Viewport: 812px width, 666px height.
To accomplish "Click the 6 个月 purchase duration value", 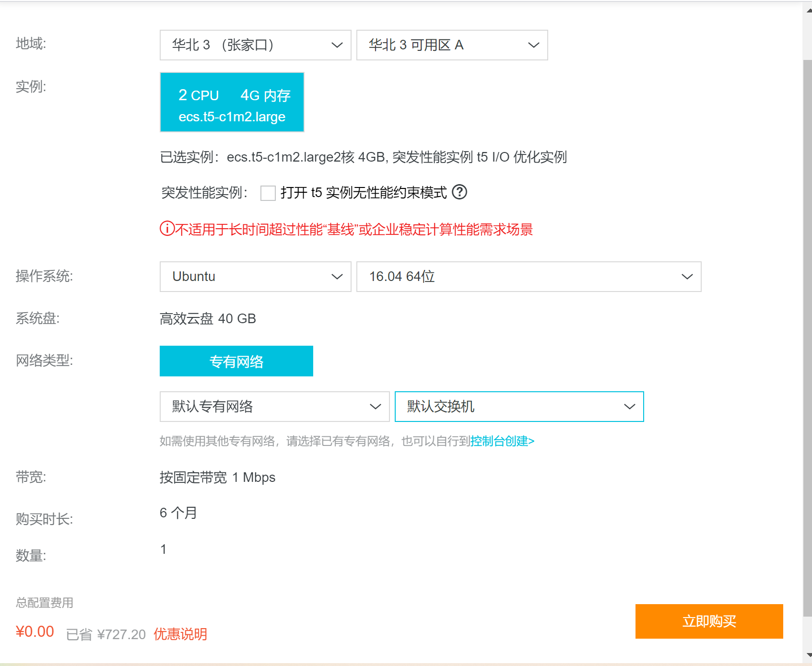I will (178, 513).
